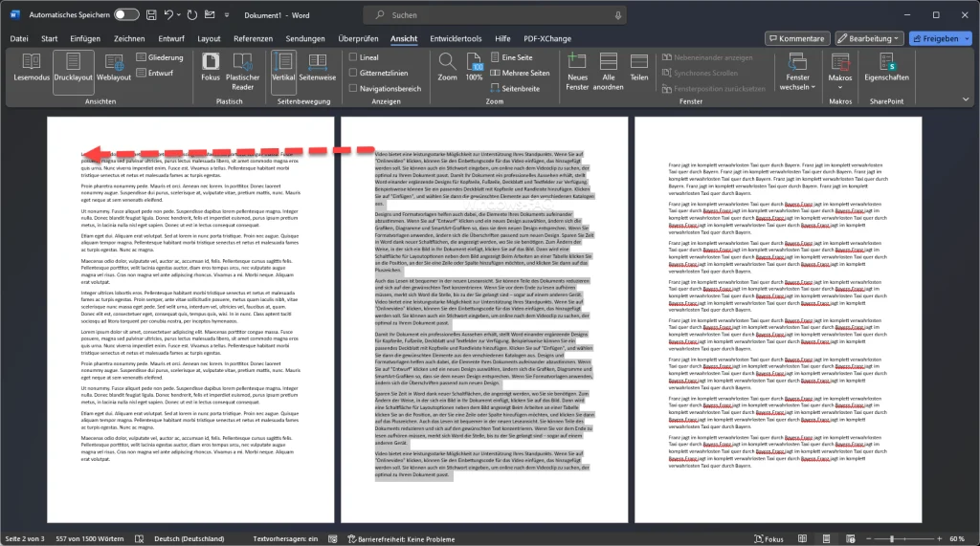The width and height of the screenshot is (980, 546).
Task: Collapse the ribbon with chevron
Action: click(965, 99)
